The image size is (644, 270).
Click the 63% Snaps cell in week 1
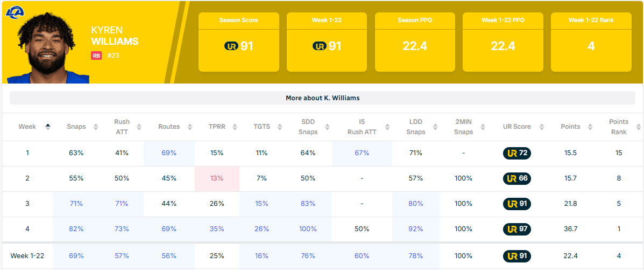point(75,153)
